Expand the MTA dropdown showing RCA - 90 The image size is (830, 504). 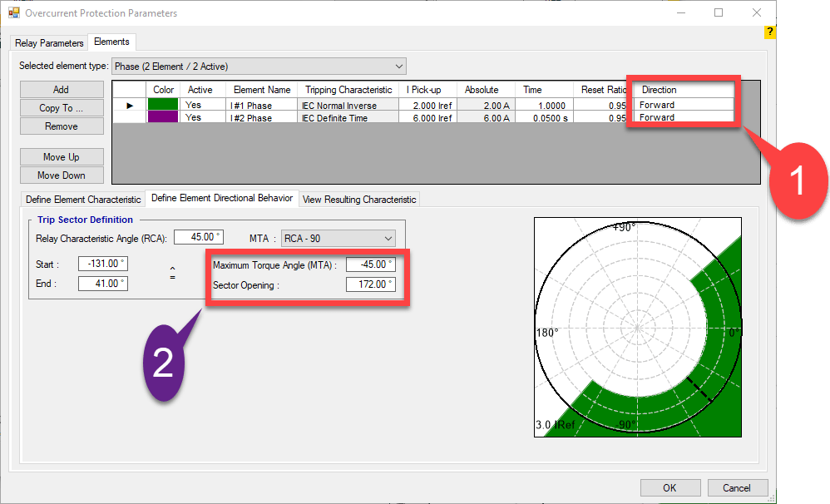click(338, 239)
